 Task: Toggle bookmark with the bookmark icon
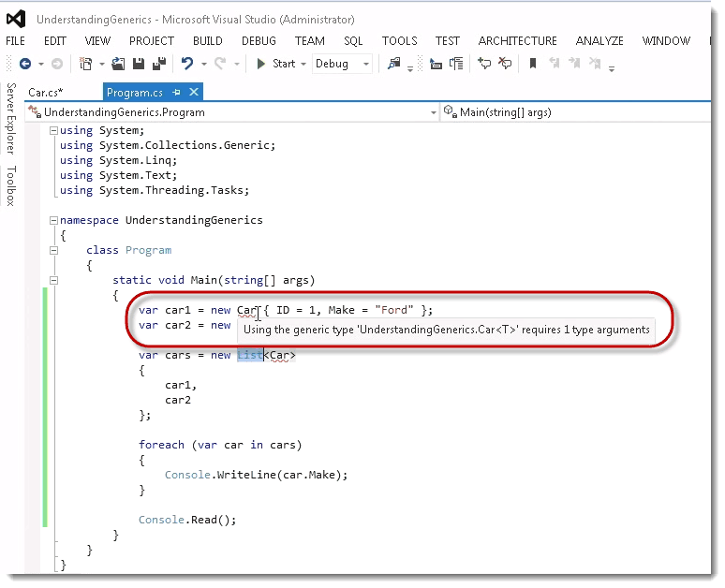(x=533, y=64)
